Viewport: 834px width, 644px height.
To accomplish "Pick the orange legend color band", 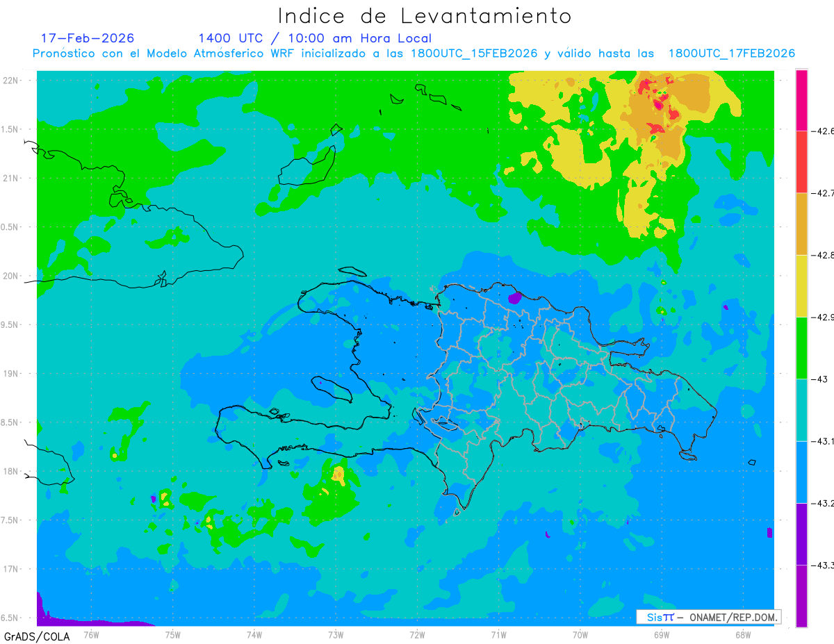I will 801,224.
